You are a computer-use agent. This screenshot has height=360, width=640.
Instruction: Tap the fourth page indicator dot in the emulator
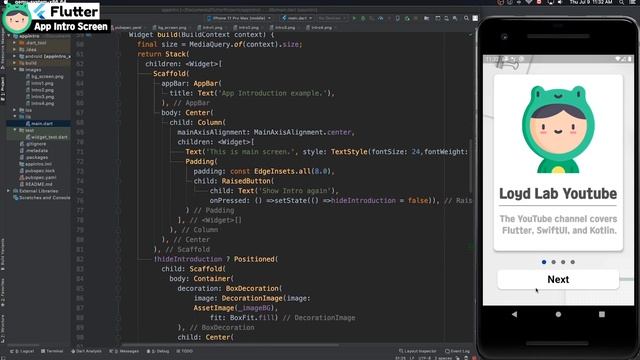573,262
